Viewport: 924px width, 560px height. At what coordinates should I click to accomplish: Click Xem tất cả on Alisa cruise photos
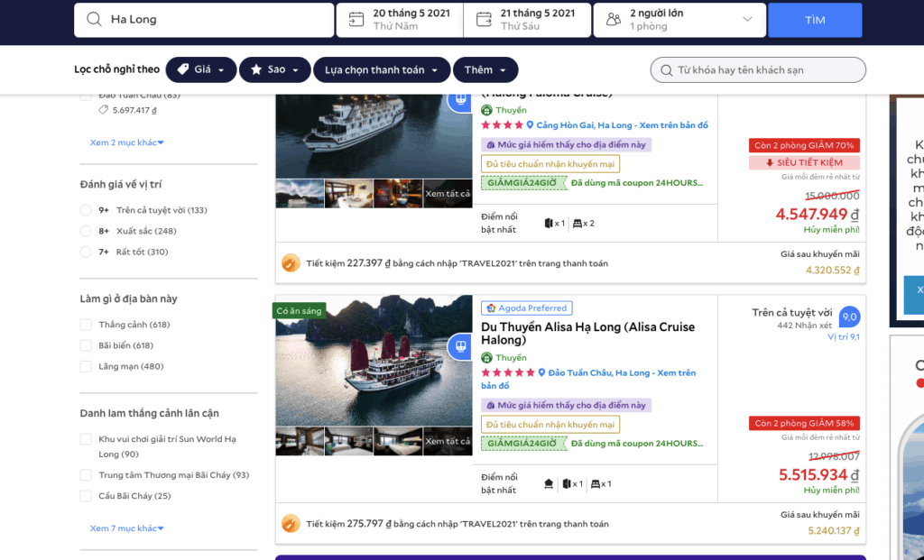point(448,441)
